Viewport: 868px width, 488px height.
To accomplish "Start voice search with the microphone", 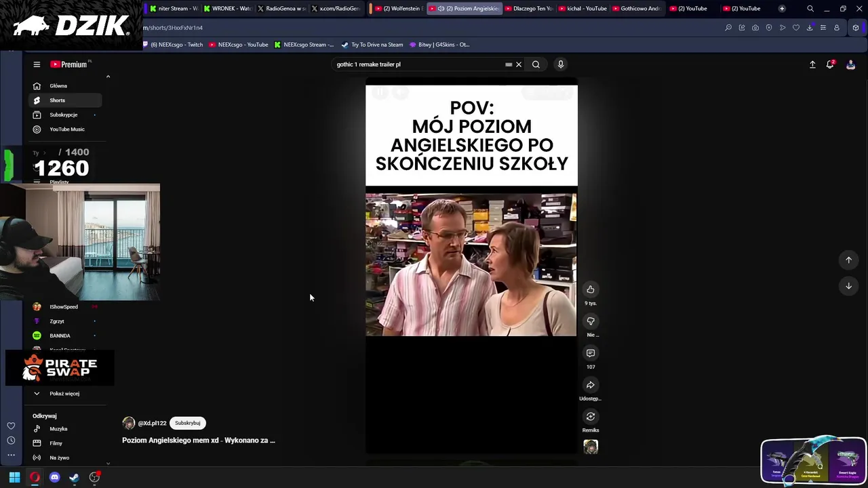I will pos(560,64).
